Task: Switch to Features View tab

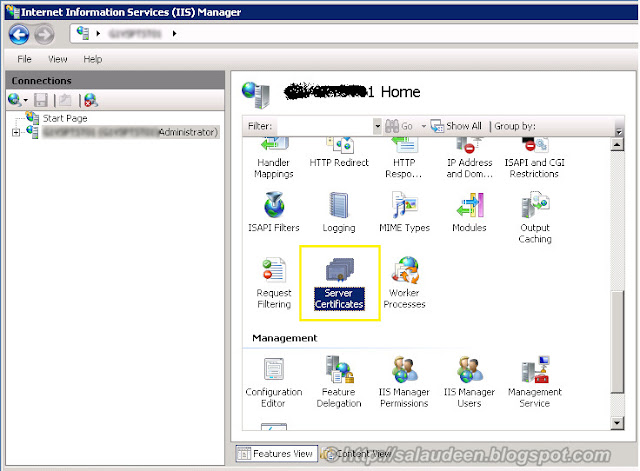Action: point(276,453)
